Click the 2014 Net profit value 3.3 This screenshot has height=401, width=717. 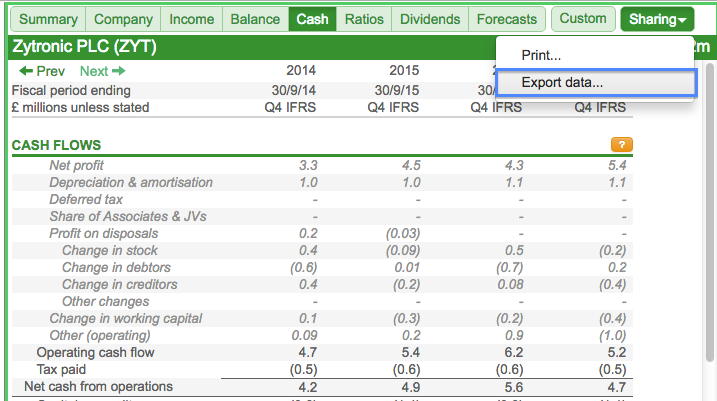point(308,166)
